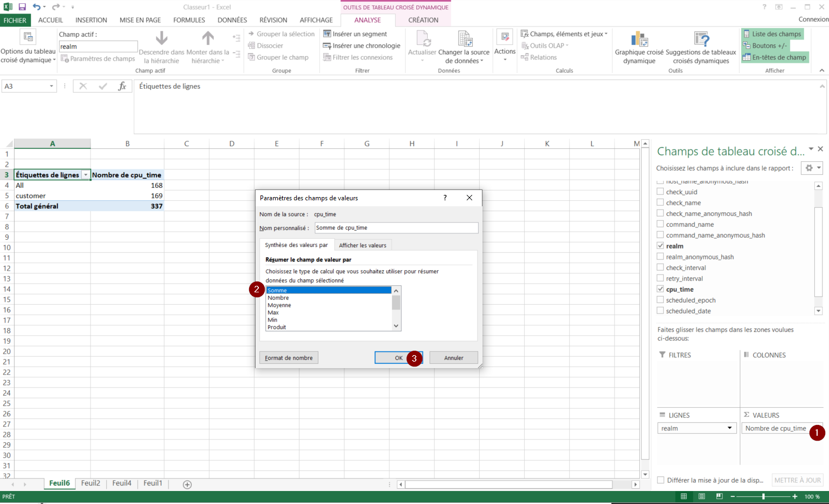
Task: Click Changer la source de données icon
Action: (x=465, y=40)
